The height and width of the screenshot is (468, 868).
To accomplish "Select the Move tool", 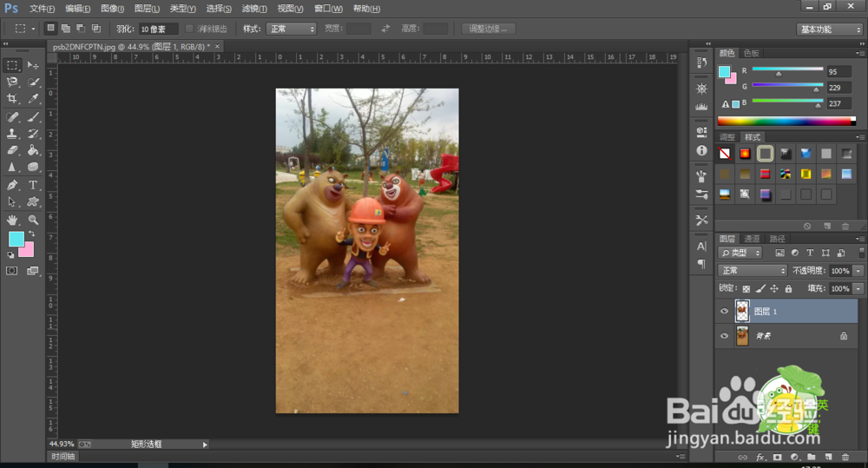I will [33, 65].
